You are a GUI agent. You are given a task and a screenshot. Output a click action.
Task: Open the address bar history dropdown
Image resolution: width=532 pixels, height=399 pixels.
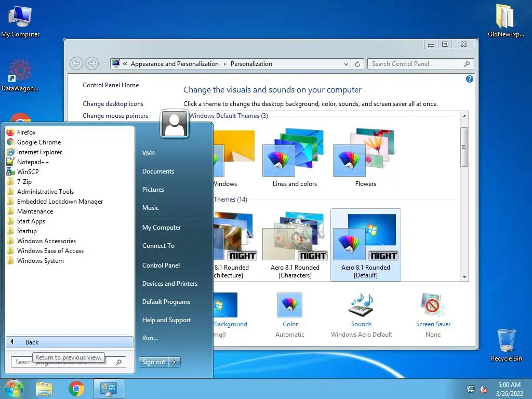pos(345,64)
